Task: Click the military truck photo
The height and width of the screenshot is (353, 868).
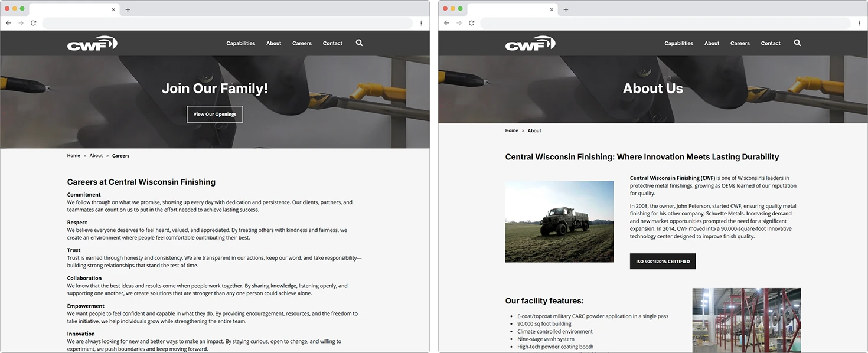Action: [x=559, y=221]
